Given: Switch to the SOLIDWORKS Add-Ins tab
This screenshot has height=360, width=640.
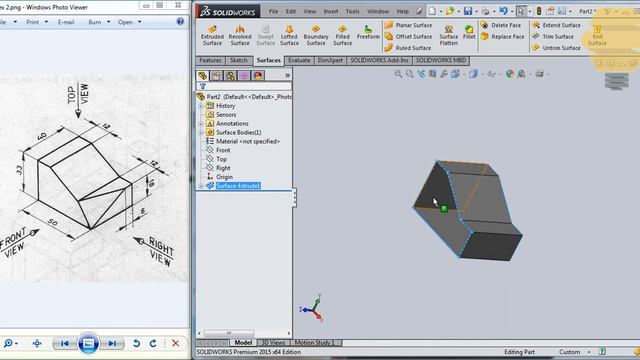Looking at the screenshot, I should coord(379,60).
